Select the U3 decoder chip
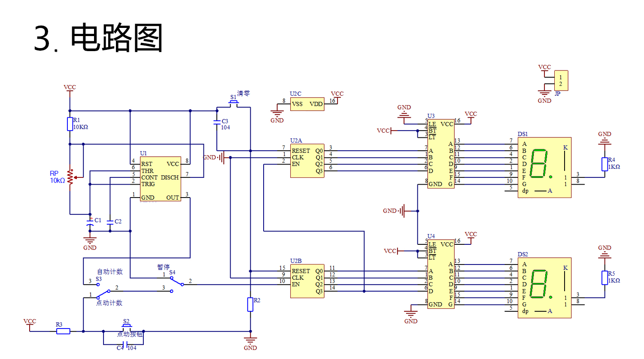This screenshot has width=644, height=359. coord(441,154)
